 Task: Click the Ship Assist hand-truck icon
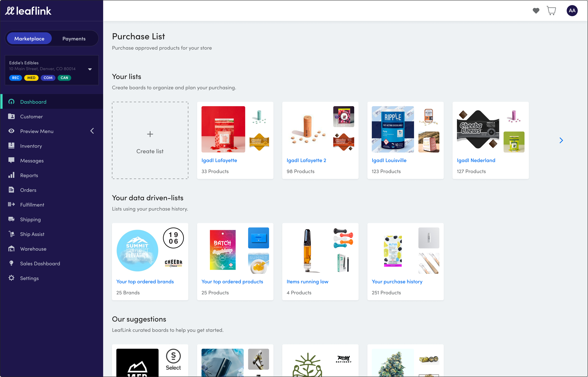click(x=11, y=234)
